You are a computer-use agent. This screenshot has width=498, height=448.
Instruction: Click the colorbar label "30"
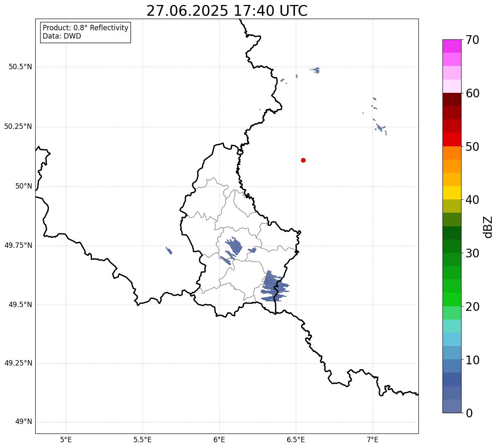coord(472,253)
